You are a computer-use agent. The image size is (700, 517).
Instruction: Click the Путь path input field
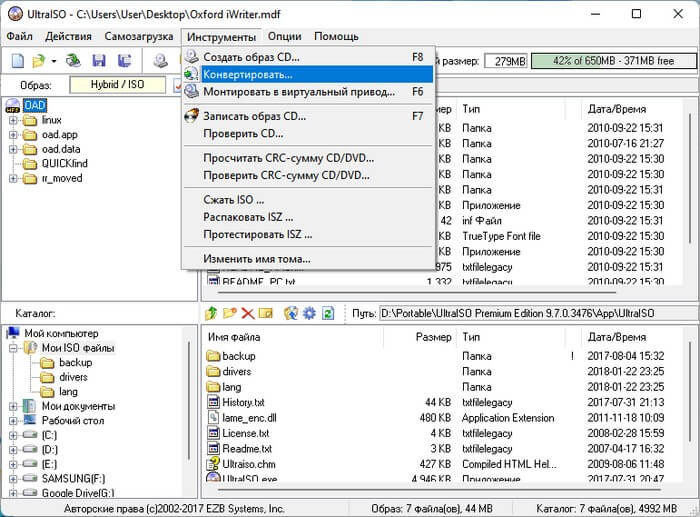[537, 313]
